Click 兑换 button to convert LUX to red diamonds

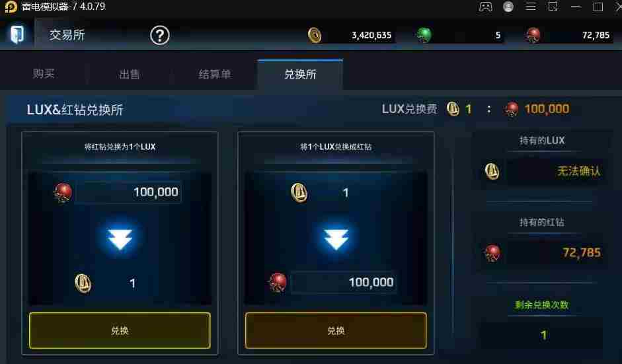pyautogui.click(x=336, y=331)
